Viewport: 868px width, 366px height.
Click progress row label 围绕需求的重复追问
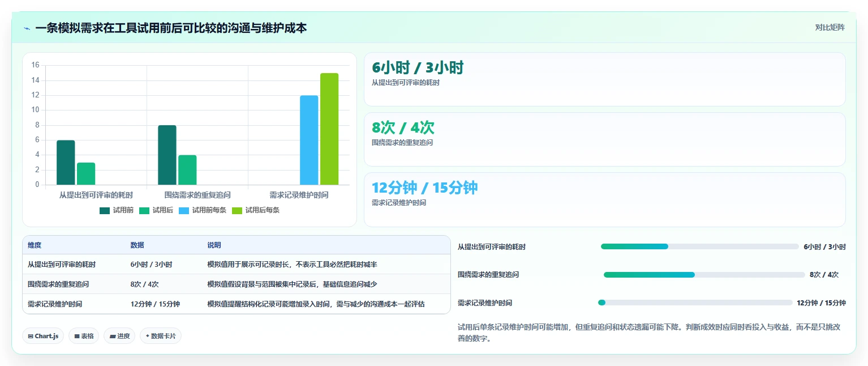488,275
